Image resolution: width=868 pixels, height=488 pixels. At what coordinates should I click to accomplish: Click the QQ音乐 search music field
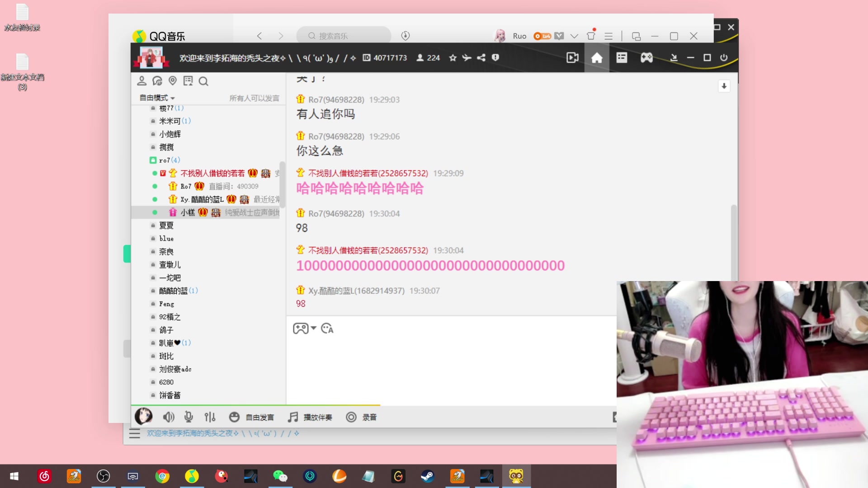pyautogui.click(x=344, y=36)
